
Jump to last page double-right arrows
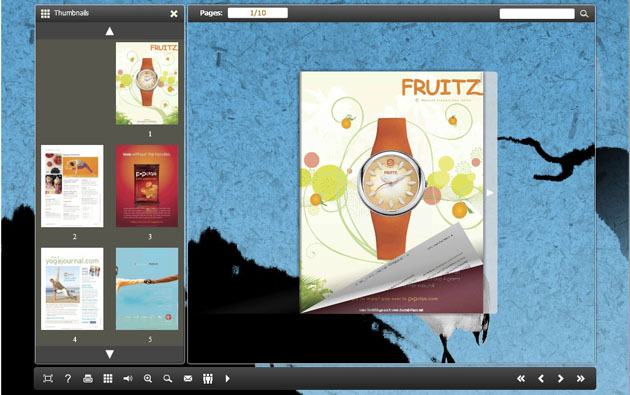click(581, 379)
